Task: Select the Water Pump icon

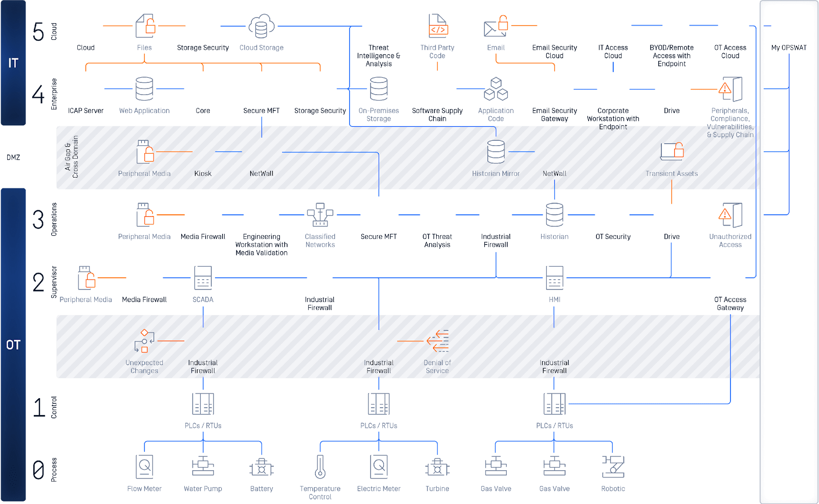Action: pos(203,467)
